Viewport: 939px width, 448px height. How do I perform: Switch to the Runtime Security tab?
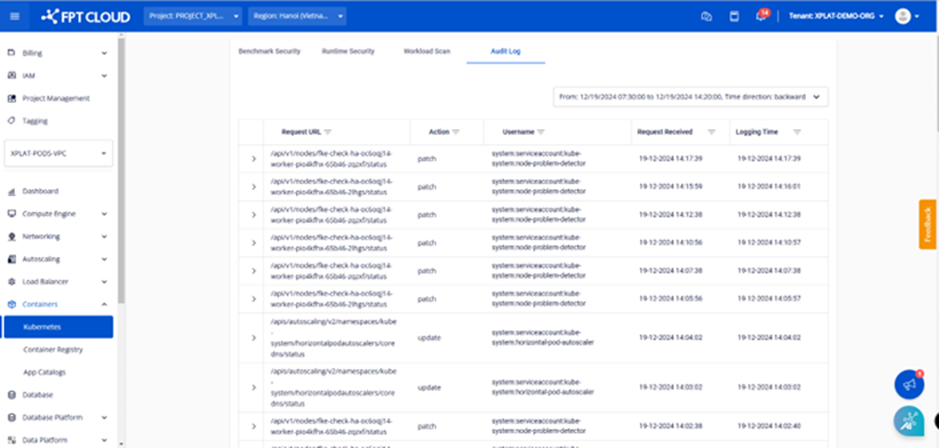[x=348, y=50]
